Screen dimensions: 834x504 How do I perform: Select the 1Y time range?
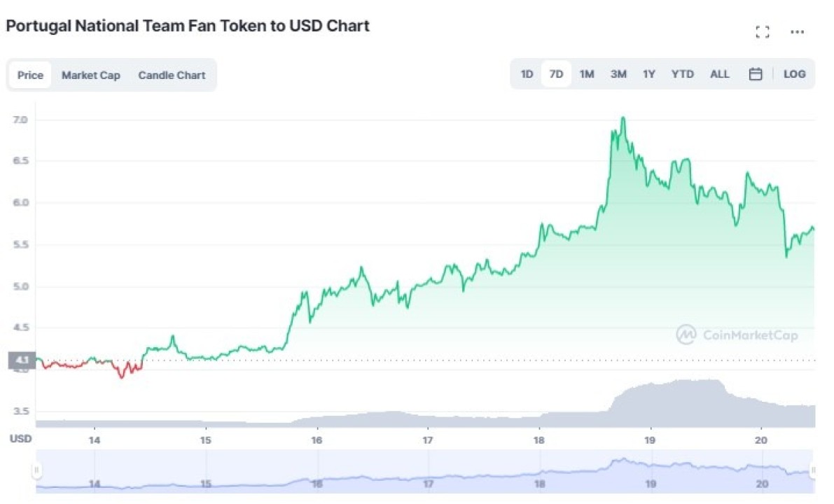649,74
